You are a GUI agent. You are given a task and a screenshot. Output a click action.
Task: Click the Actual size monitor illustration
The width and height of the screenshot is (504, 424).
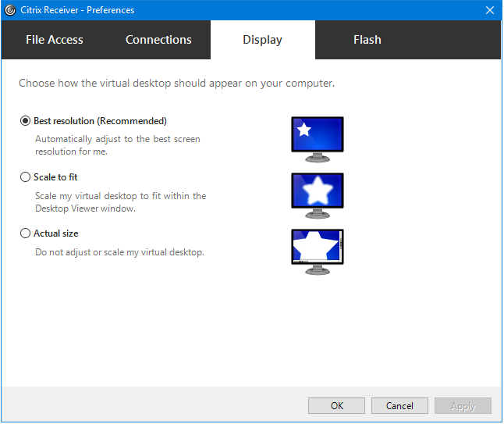318,252
